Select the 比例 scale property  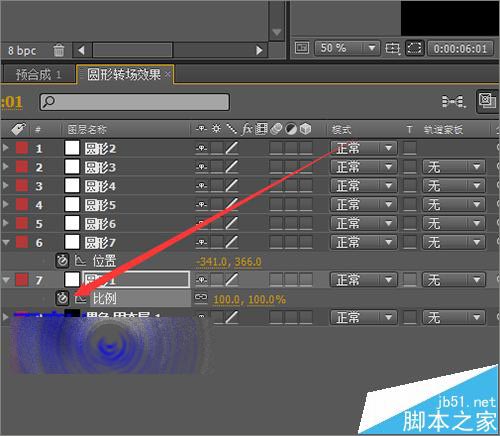pos(104,298)
